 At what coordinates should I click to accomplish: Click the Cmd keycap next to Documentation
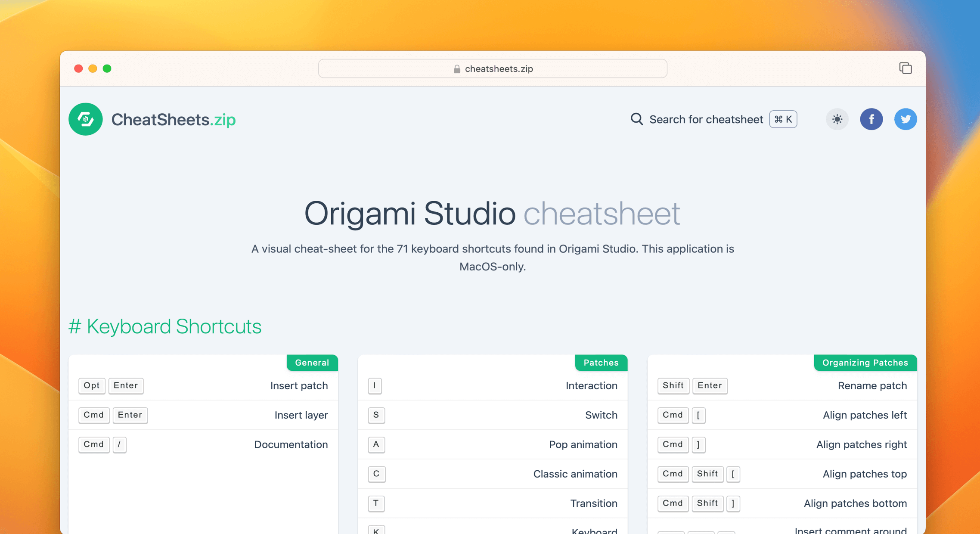pyautogui.click(x=94, y=444)
